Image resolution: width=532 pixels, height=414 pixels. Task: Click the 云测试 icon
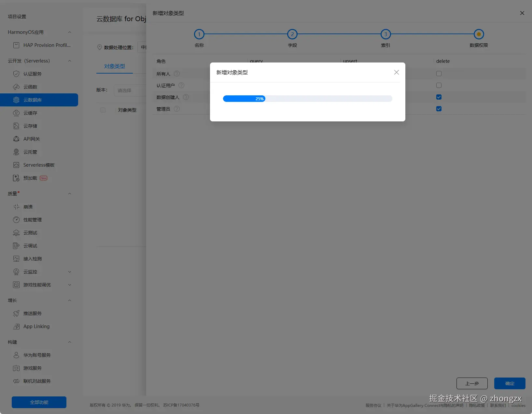point(16,233)
